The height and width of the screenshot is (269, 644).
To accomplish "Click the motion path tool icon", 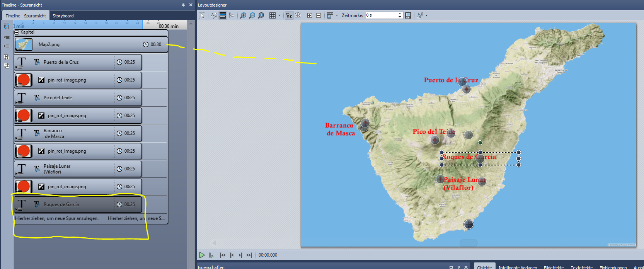I will tap(289, 15).
